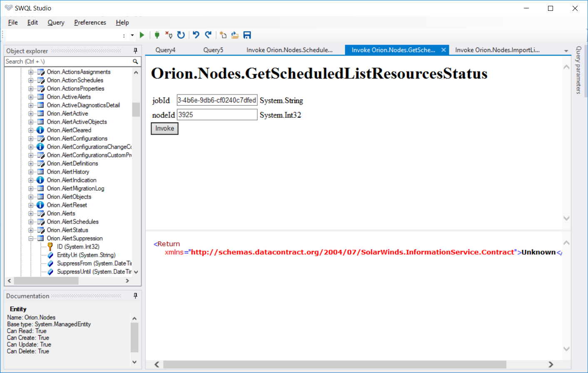Expand Orion.Alerts node
The width and height of the screenshot is (588, 373).
point(31,214)
